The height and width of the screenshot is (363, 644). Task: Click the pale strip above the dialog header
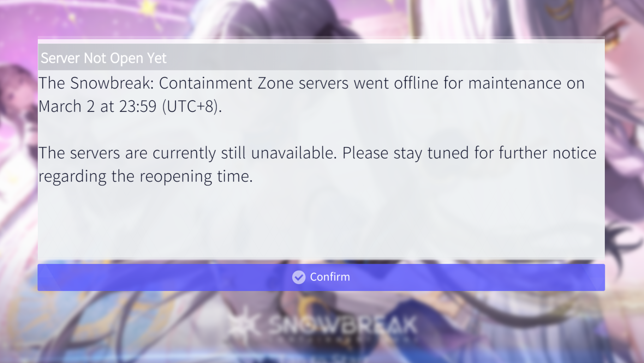click(321, 40)
